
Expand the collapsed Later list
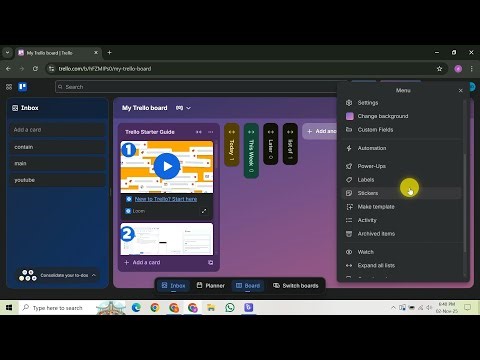tap(271, 144)
